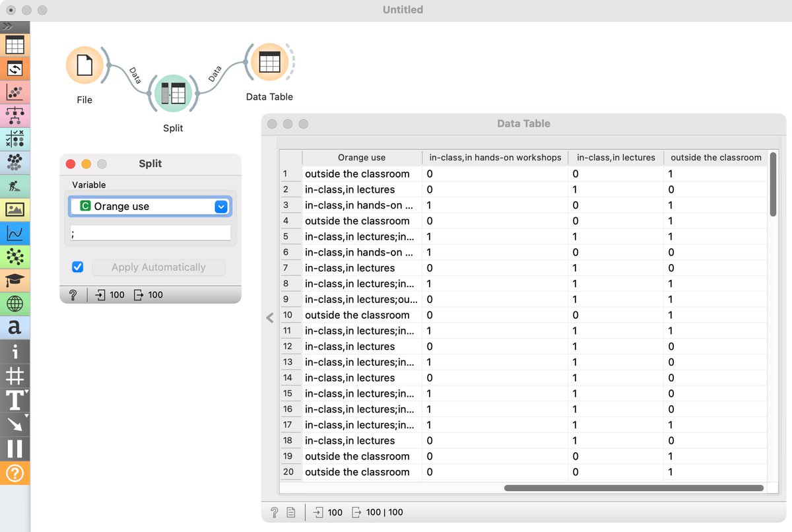Select the text annotation 'T' tool

(15, 400)
